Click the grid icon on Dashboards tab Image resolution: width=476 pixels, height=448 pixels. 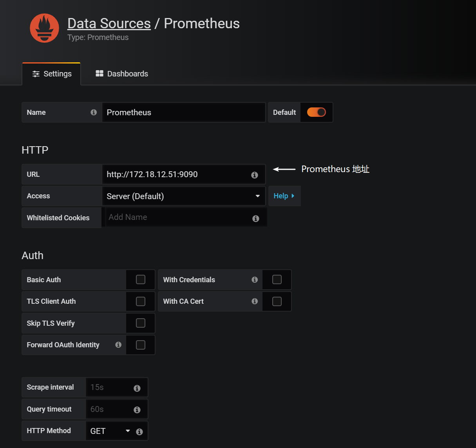pos(100,74)
